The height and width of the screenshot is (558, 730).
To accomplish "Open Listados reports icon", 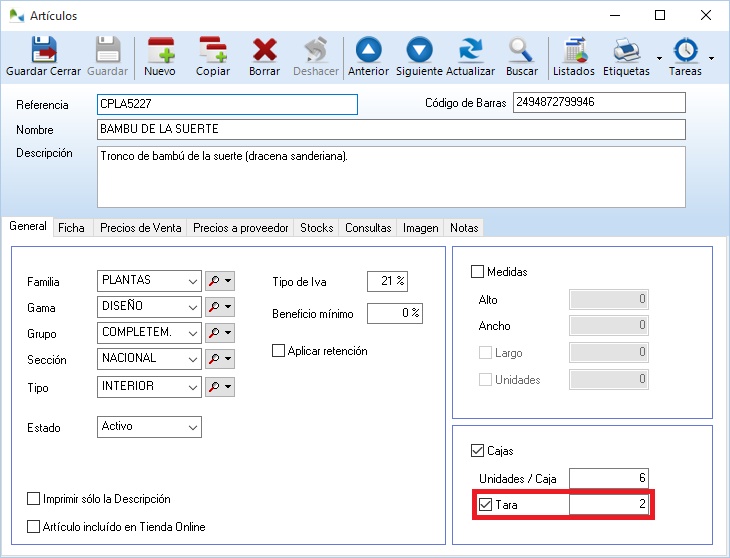I will tap(574, 50).
